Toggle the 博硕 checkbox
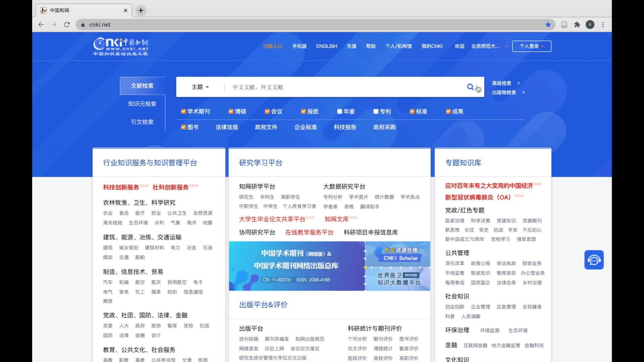The image size is (644, 362). 231,111
